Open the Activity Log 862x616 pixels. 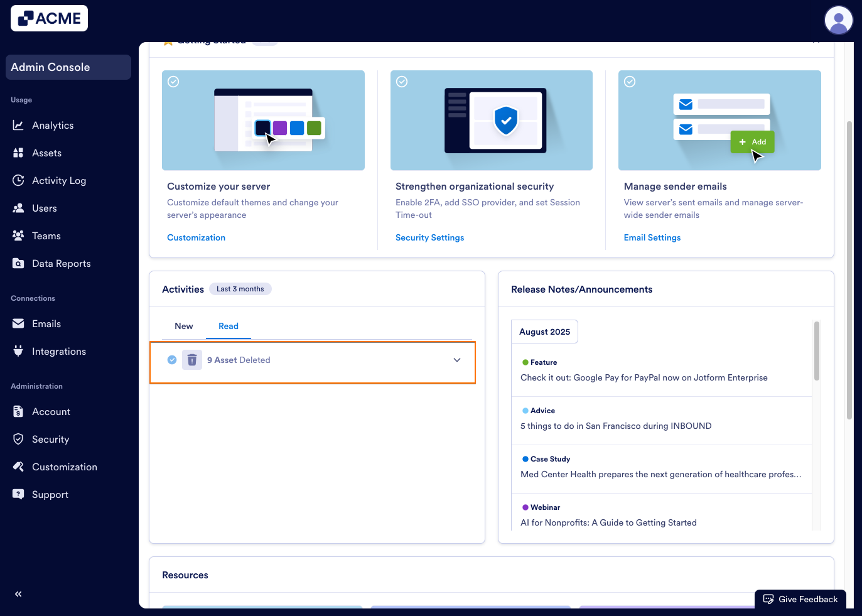click(59, 180)
